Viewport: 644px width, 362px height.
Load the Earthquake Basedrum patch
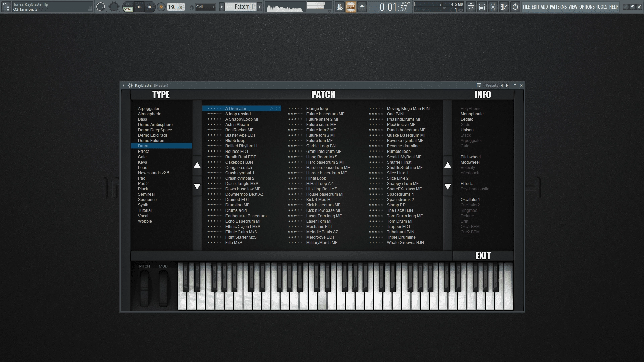pos(246,216)
